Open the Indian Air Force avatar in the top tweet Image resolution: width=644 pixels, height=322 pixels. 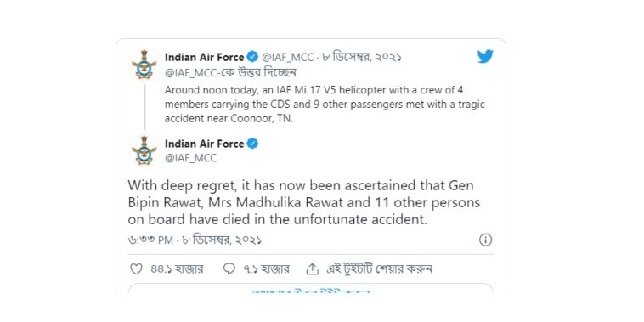pyautogui.click(x=144, y=65)
